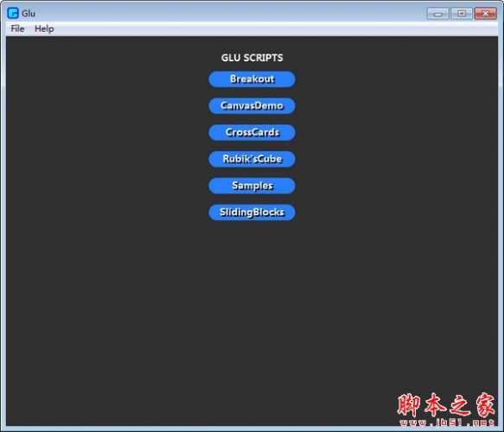This screenshot has width=504, height=432.
Task: Launch the SlidingBlocks script
Action: [252, 213]
